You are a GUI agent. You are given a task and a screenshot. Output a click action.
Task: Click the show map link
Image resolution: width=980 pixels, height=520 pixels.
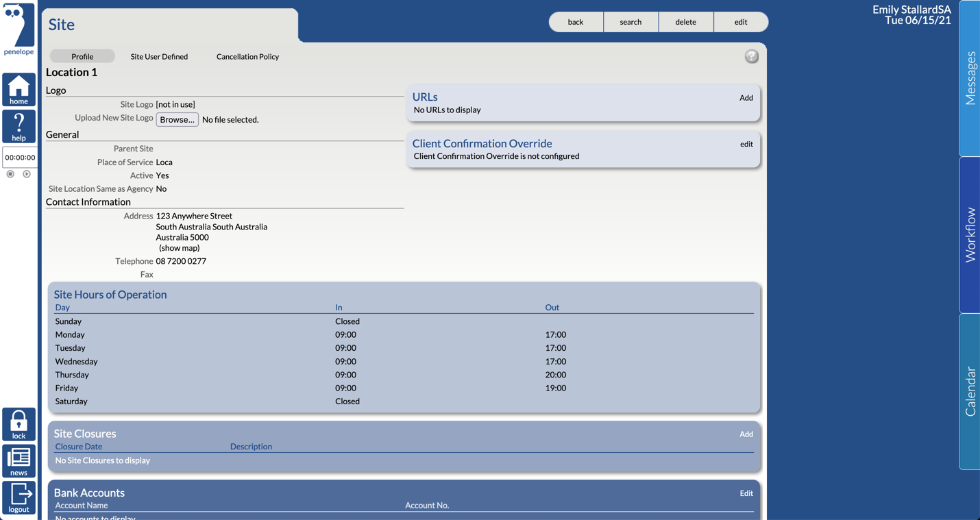(x=180, y=248)
